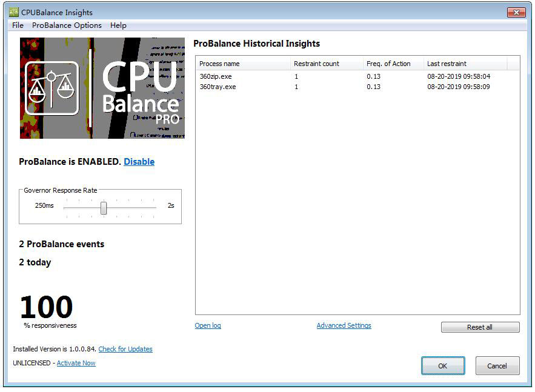Disable ProBalance via the Disable link
This screenshot has height=392, width=535.
(139, 162)
